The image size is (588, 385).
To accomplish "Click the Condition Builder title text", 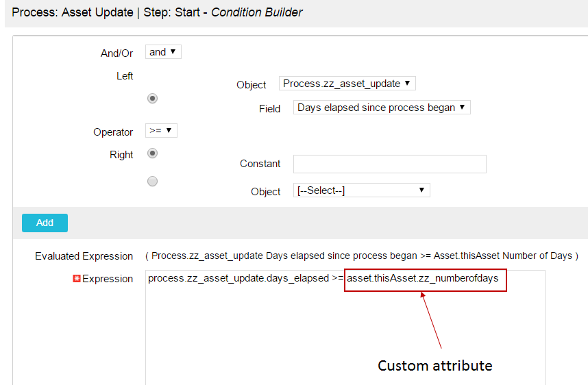I will (257, 12).
